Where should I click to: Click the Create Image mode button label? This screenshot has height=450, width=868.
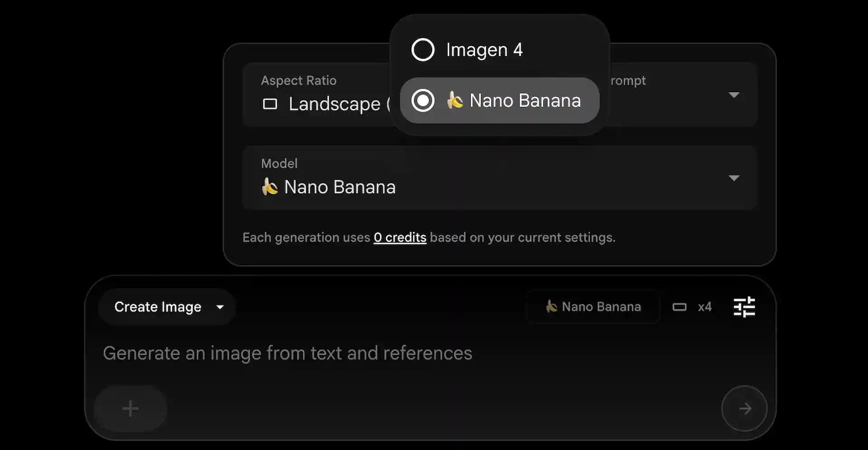(157, 307)
